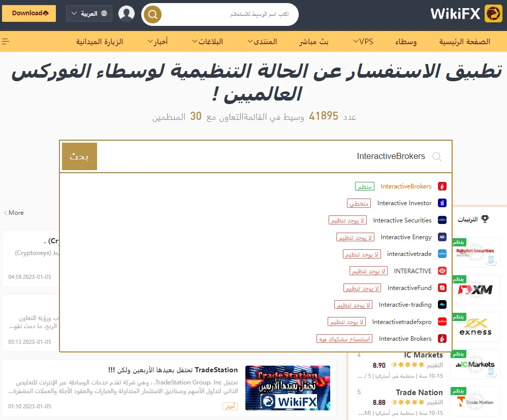Open the TradeStation news image
Screen dimensions: 507x420
tap(288, 388)
